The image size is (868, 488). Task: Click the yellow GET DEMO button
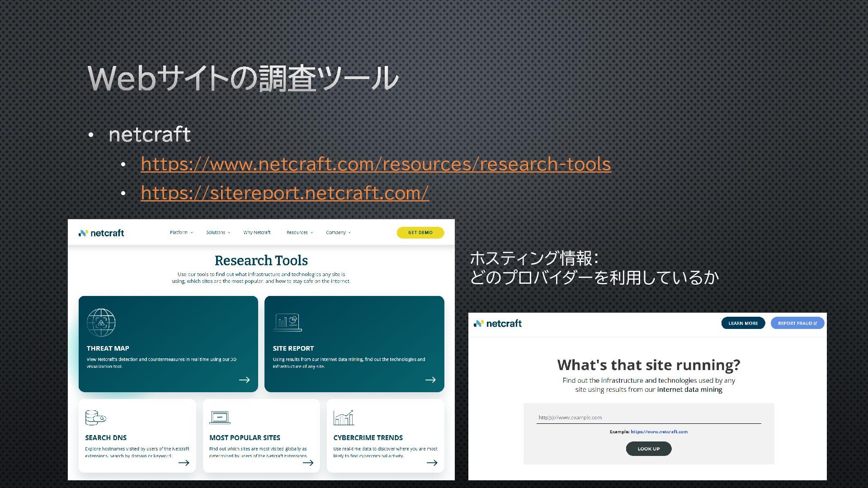pyautogui.click(x=420, y=232)
